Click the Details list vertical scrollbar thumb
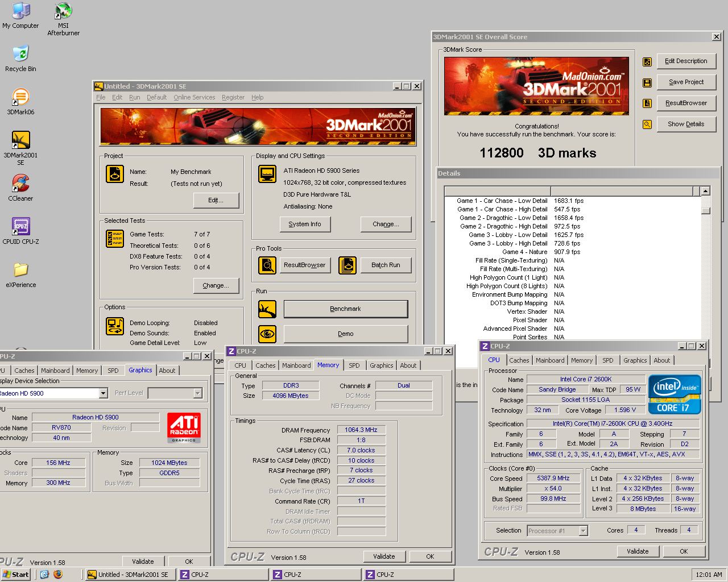Image resolution: width=728 pixels, height=582 pixels. point(706,210)
